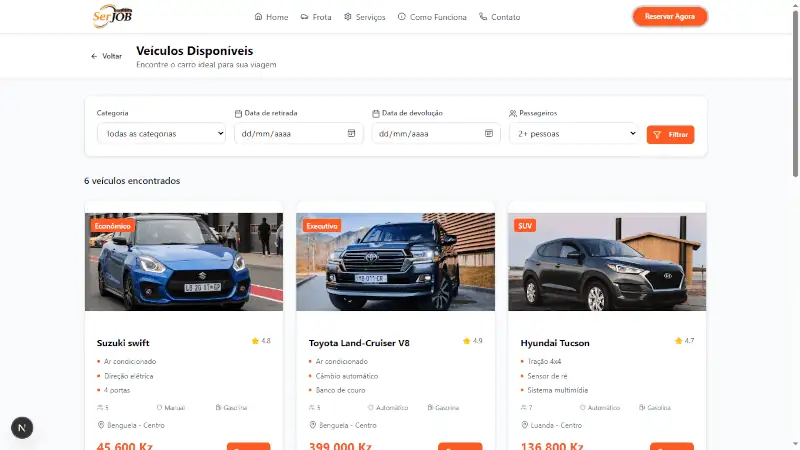
Task: Click the Suzuki swift car photo
Action: [184, 262]
